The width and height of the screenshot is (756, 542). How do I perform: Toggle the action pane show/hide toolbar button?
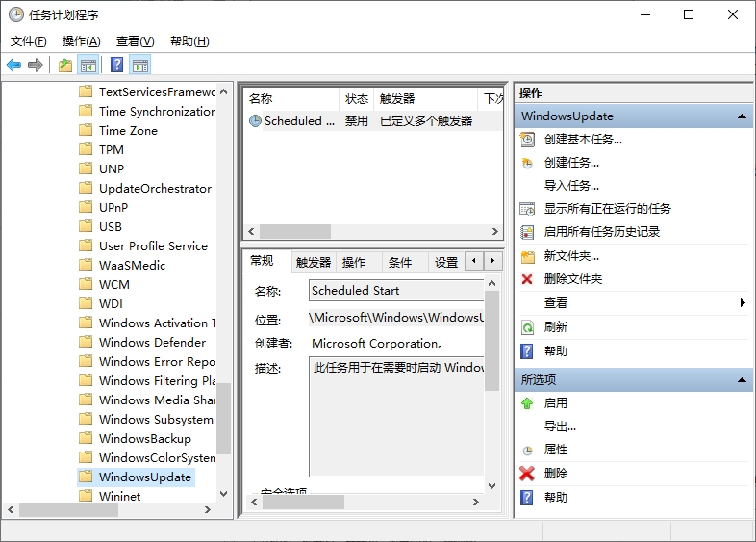pyautogui.click(x=140, y=65)
